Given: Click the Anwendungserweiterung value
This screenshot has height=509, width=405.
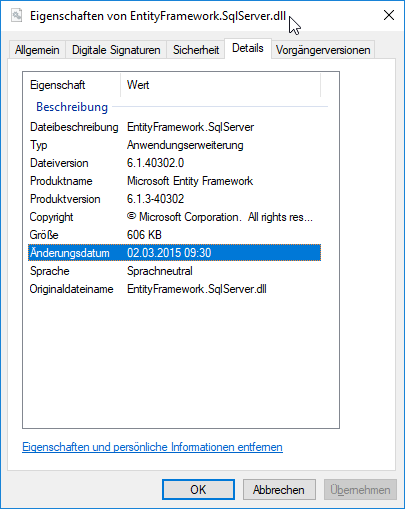Looking at the screenshot, I should (185, 145).
